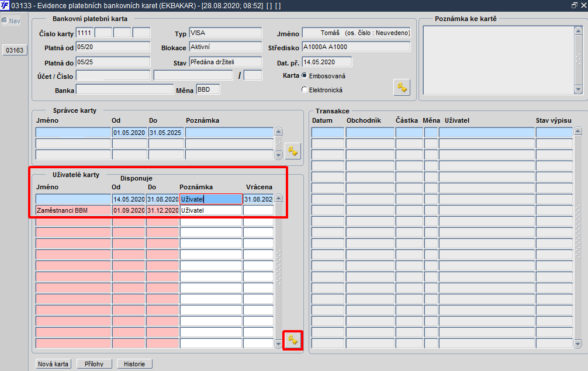The width and height of the screenshot is (588, 371).
Task: Click the Nová karta button
Action: coord(53,364)
